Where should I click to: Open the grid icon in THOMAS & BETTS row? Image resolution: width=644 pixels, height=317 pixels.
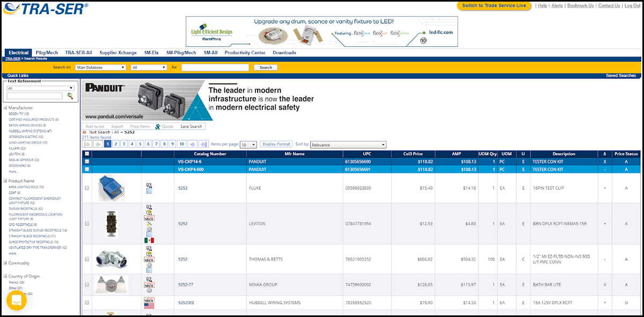pyautogui.click(x=149, y=270)
